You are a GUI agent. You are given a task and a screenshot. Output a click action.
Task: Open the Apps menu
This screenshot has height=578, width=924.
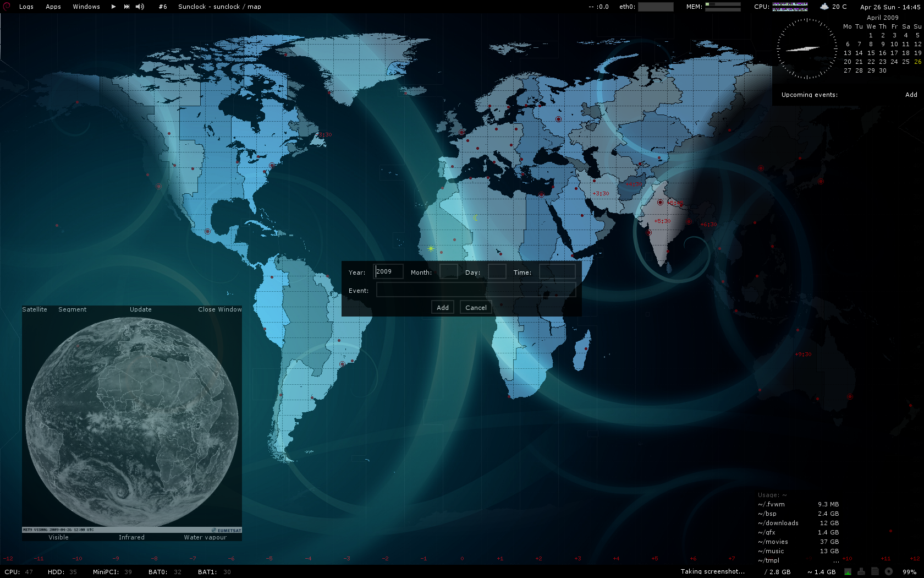tap(53, 7)
